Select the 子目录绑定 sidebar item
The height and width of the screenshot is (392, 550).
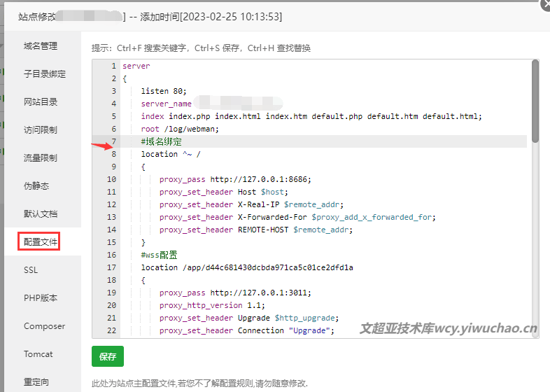tap(45, 74)
